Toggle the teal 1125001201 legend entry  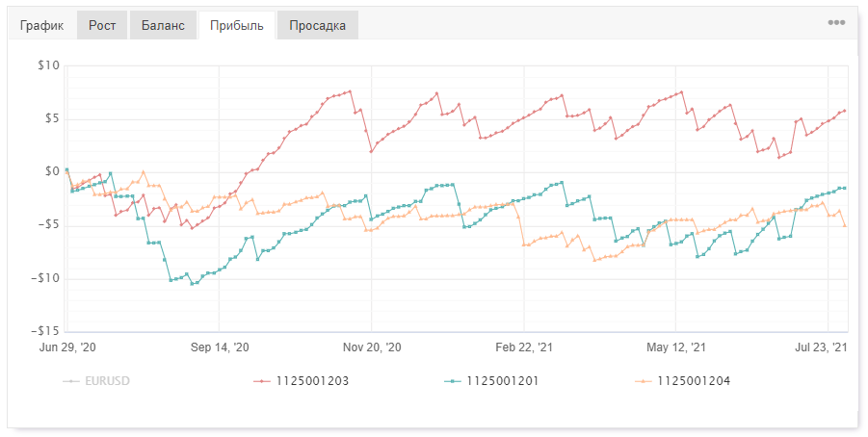[491, 381]
